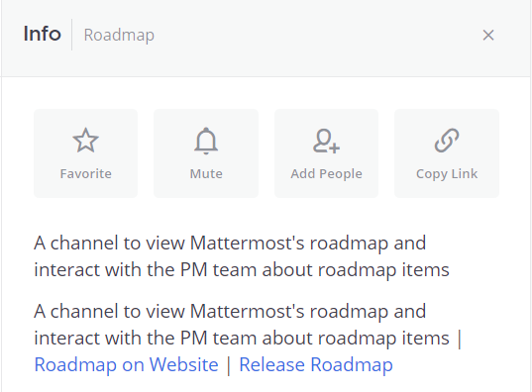This screenshot has width=532, height=392.
Task: Click the second channel header paragraph
Action: pyautogui.click(x=248, y=338)
